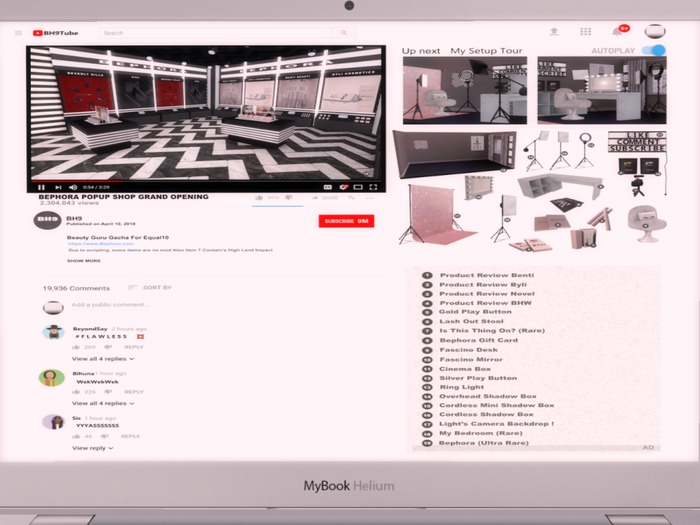The height and width of the screenshot is (525, 700).
Task: Click in the Search input field
Action: point(216,33)
